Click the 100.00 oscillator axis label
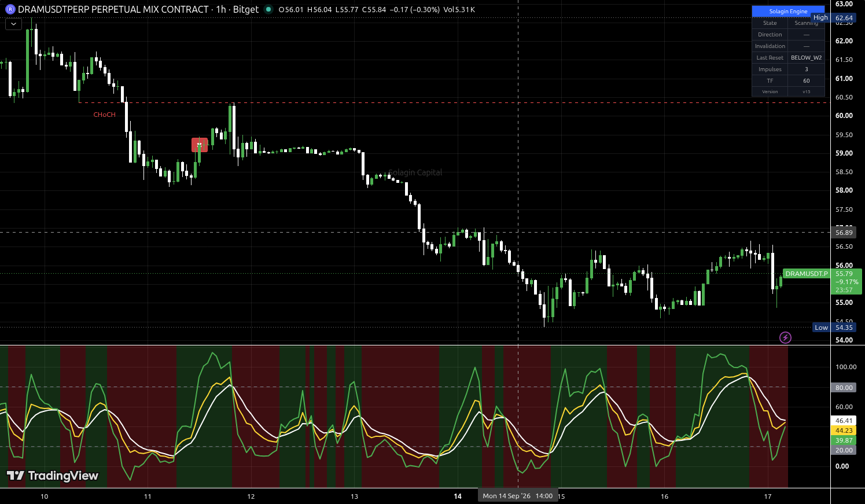The height and width of the screenshot is (504, 865). click(x=846, y=367)
